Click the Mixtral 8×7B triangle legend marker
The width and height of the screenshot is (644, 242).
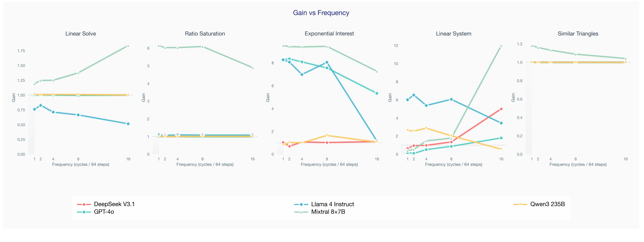[x=301, y=212]
